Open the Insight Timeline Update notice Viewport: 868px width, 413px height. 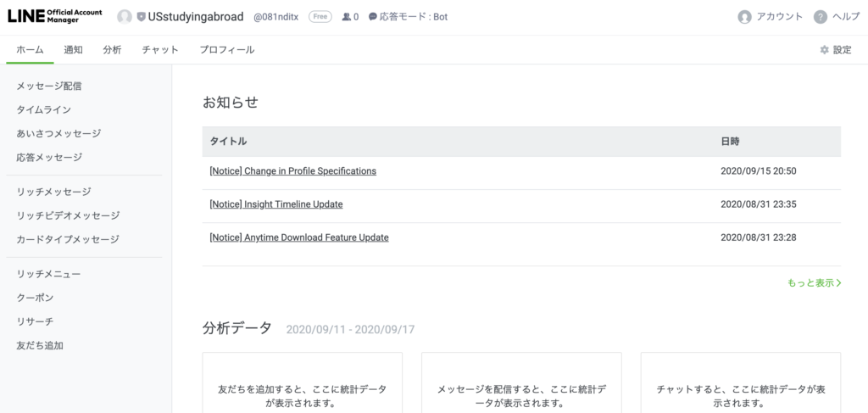pyautogui.click(x=276, y=204)
